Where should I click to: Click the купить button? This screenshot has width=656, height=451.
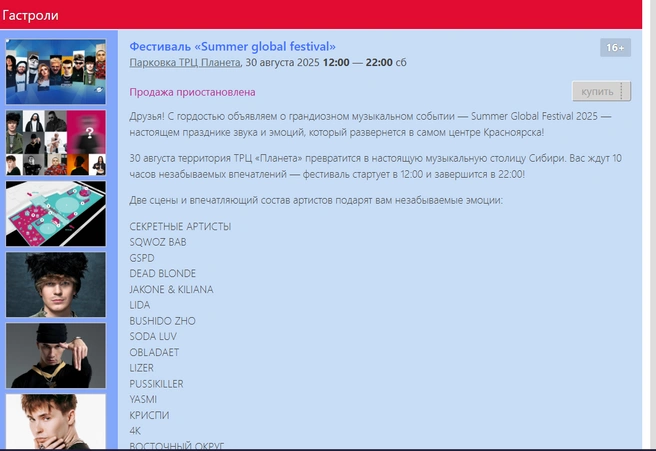601,91
